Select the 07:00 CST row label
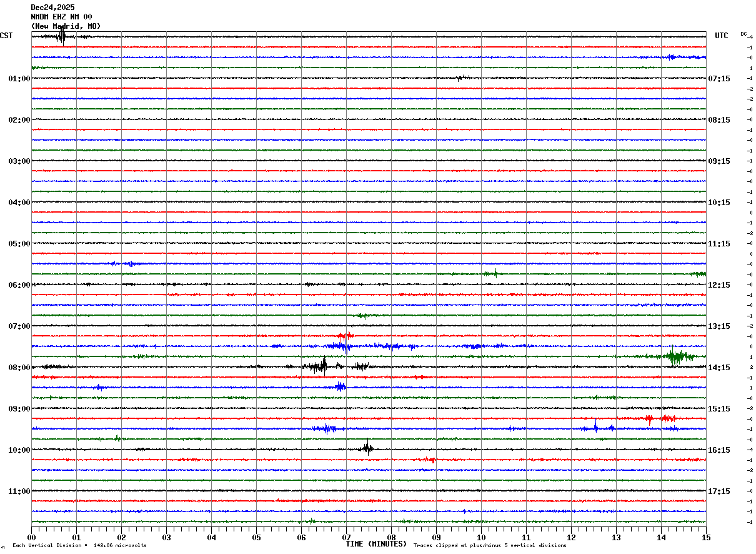Screen dimensions: 756x554 [19, 326]
